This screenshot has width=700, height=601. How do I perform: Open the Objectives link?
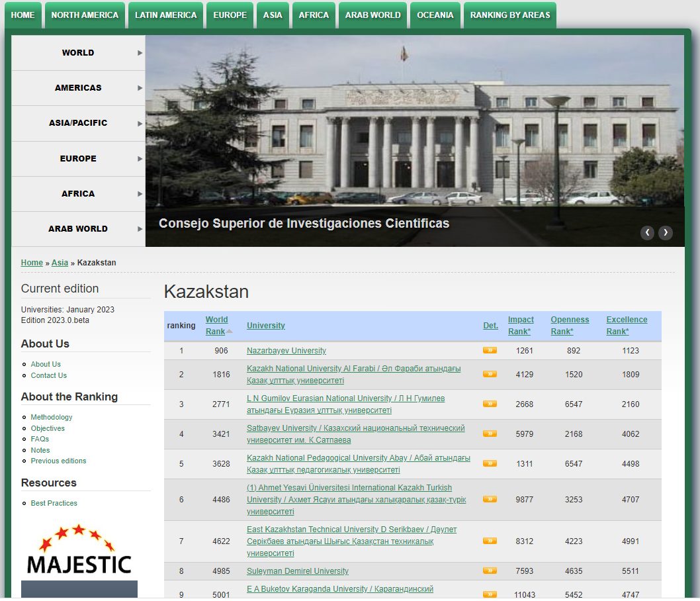48,428
